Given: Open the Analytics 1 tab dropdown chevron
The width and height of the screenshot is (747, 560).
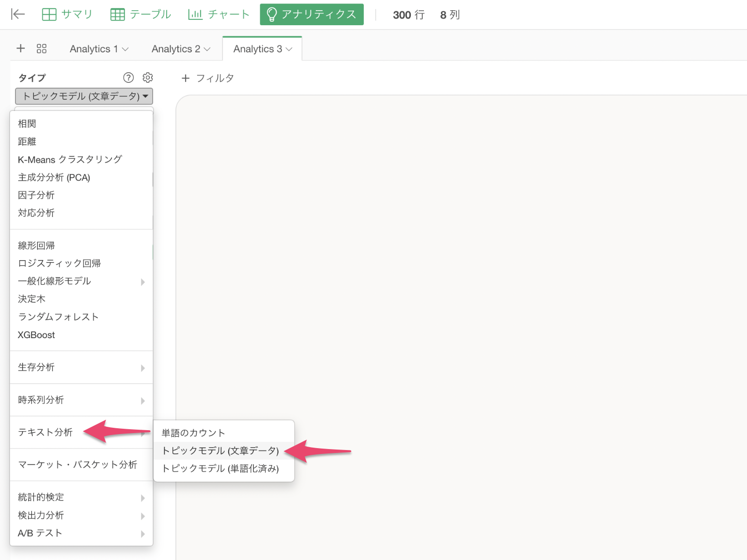Looking at the screenshot, I should tap(125, 49).
